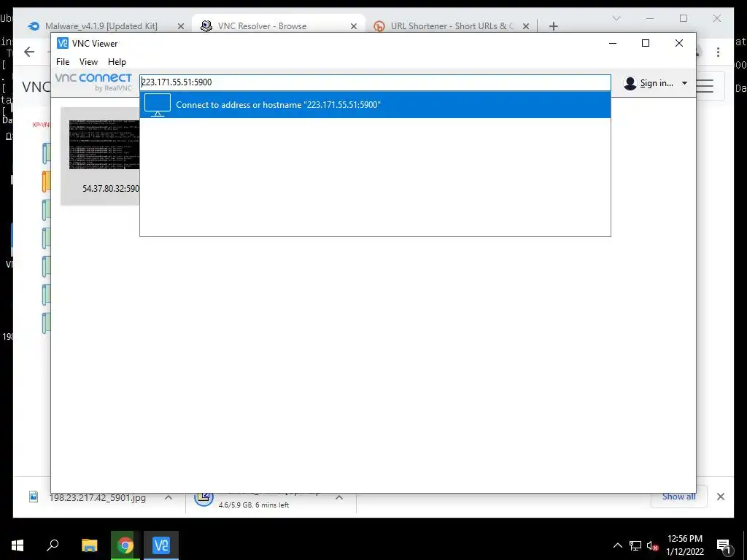
Task: Expand options for the 198.23.217.42_5901.jpg download
Action: click(169, 497)
